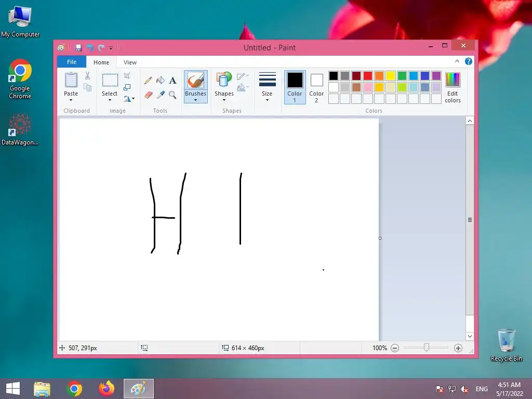Image resolution: width=532 pixels, height=399 pixels.
Task: Expand the Brushes dropdown arrow
Action: [195, 100]
